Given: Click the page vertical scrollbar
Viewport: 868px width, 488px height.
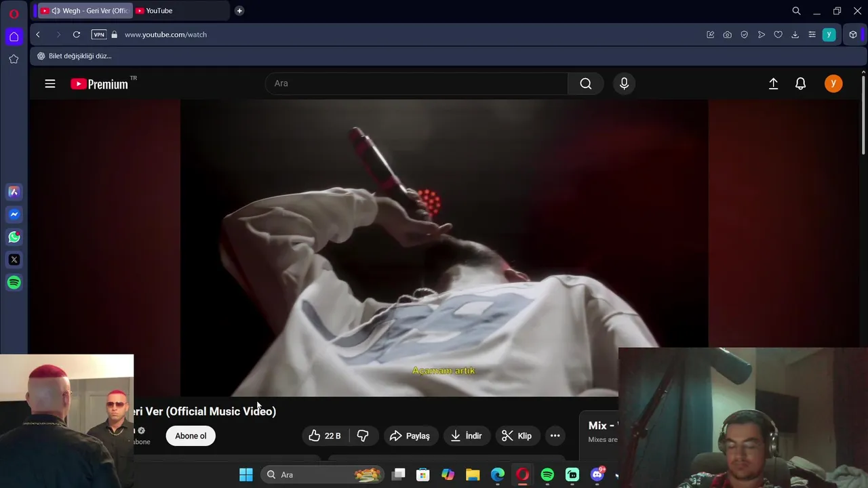Looking at the screenshot, I should pos(863,115).
